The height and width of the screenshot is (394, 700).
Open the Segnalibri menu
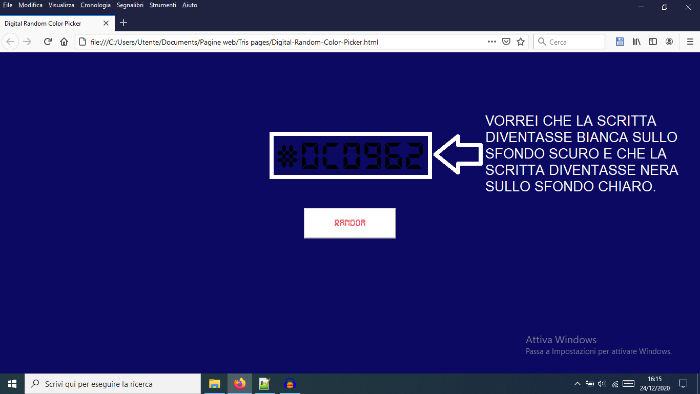(x=130, y=5)
